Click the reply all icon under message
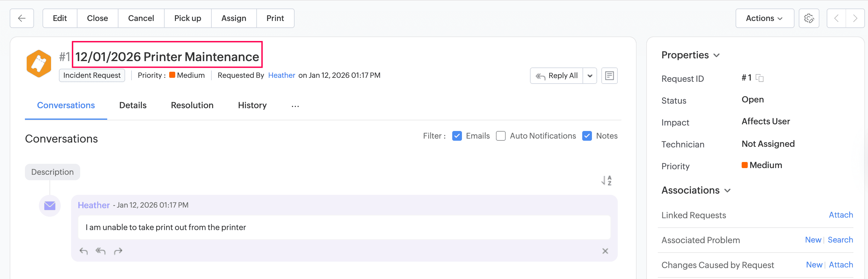This screenshot has width=868, height=279. pyautogui.click(x=101, y=251)
